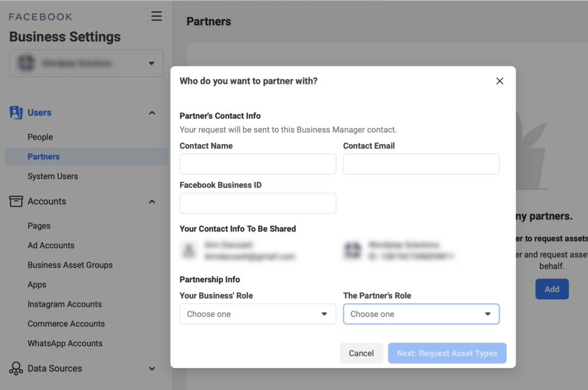Click the Users people icon in sidebar

point(16,113)
